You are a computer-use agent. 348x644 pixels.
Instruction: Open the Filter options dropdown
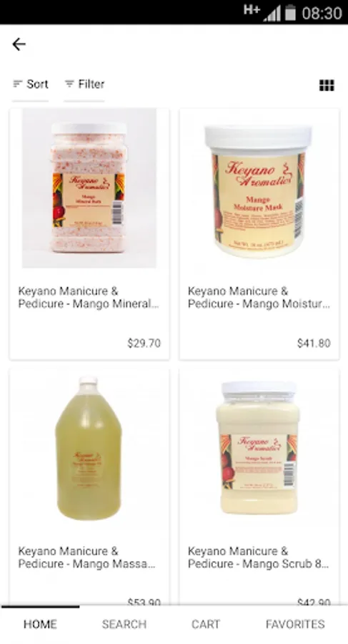coord(84,84)
